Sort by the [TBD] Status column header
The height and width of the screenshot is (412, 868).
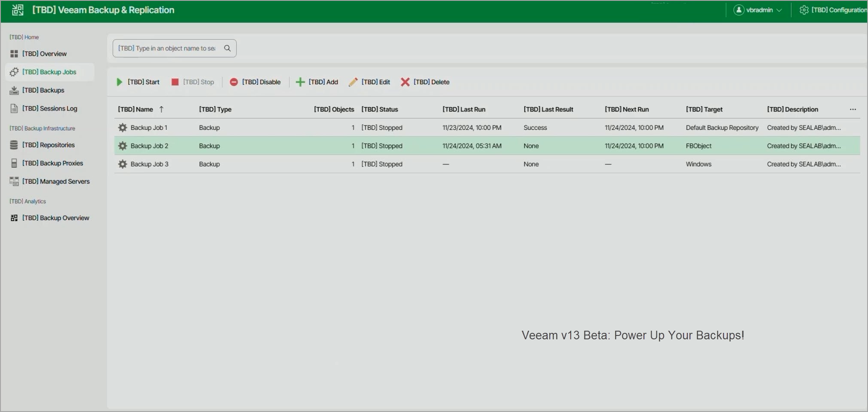(380, 109)
